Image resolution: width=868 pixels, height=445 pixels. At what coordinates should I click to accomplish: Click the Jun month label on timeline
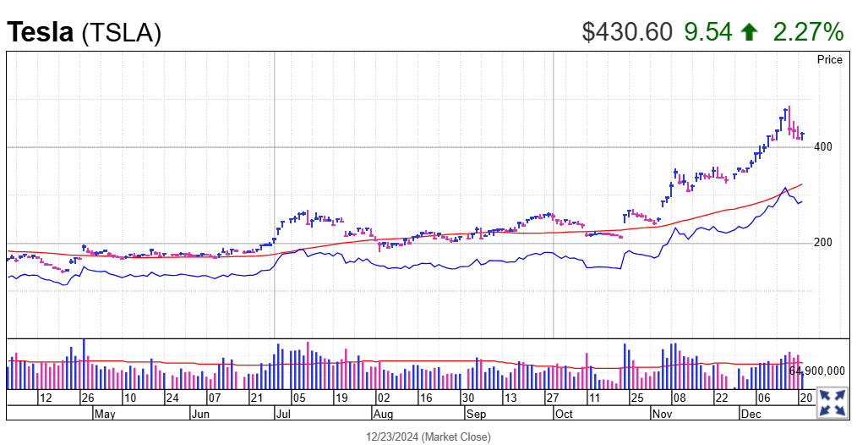(200, 414)
